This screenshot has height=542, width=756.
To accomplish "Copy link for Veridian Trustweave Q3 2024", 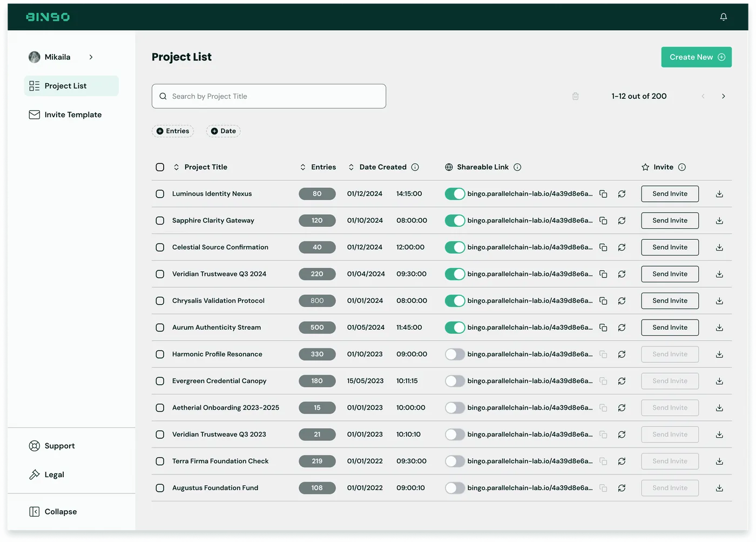I will click(604, 274).
